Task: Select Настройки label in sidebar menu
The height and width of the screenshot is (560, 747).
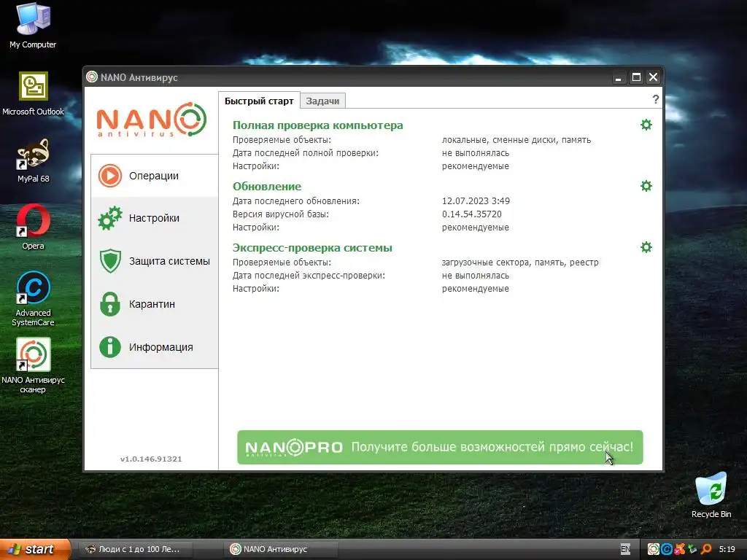Action: (154, 218)
